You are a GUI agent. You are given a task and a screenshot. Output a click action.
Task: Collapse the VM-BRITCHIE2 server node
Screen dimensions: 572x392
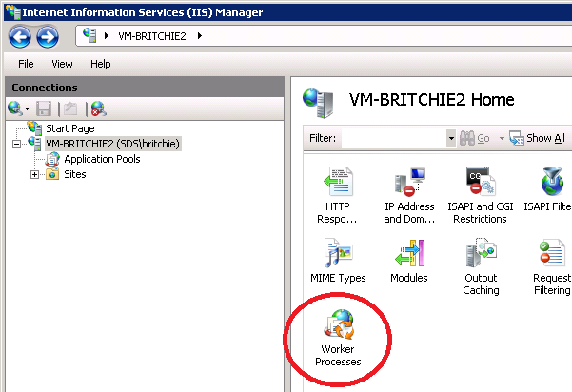(x=16, y=144)
